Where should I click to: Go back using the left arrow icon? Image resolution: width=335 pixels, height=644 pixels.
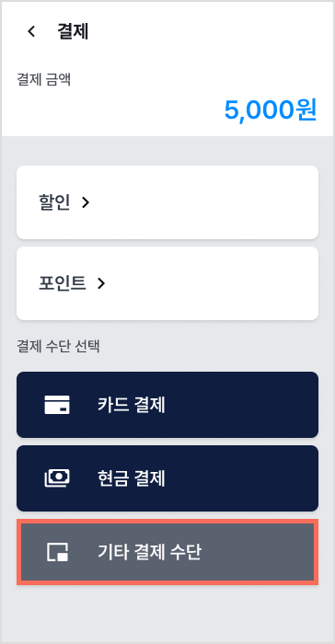(31, 31)
